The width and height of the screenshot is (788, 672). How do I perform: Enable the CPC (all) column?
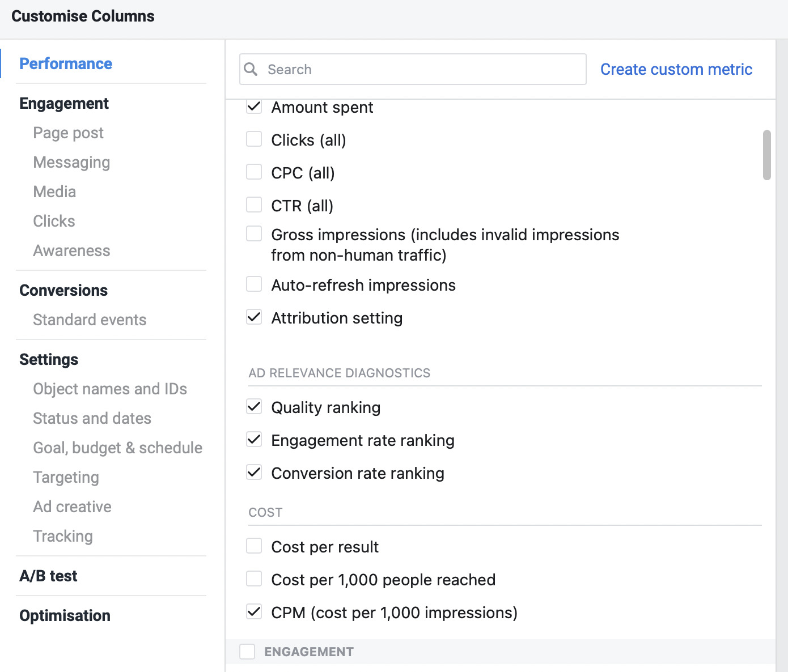(253, 172)
